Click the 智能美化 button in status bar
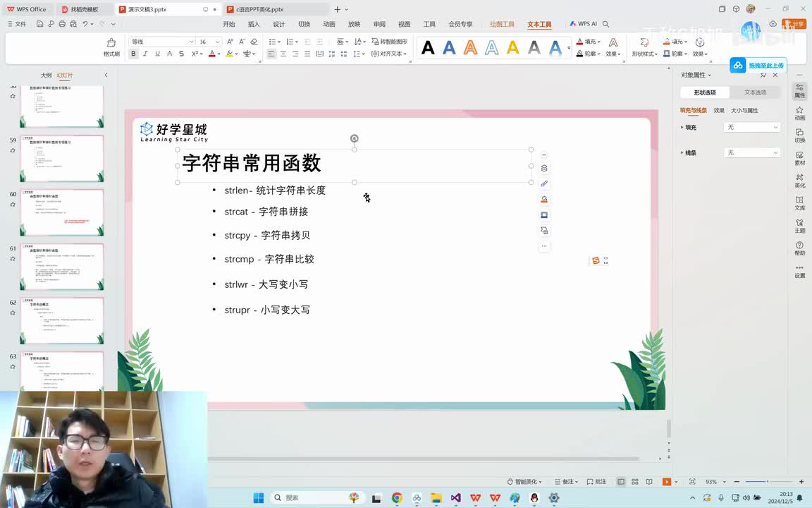Viewport: 812px width, 508px height. (x=524, y=482)
